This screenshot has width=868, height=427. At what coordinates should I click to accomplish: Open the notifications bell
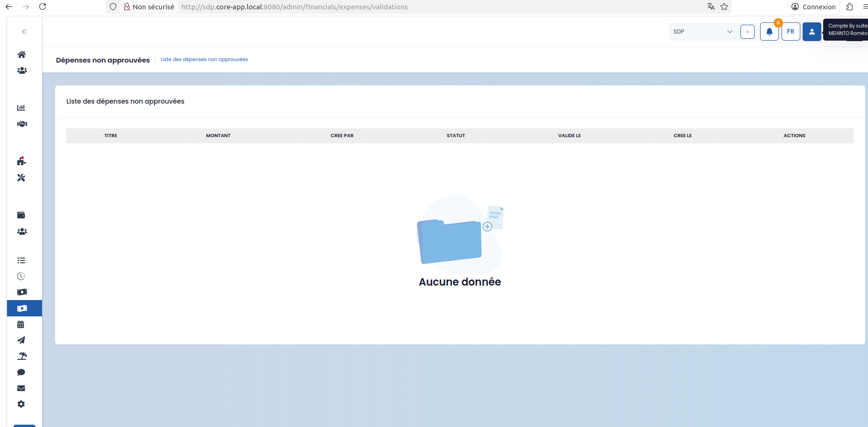(x=769, y=32)
